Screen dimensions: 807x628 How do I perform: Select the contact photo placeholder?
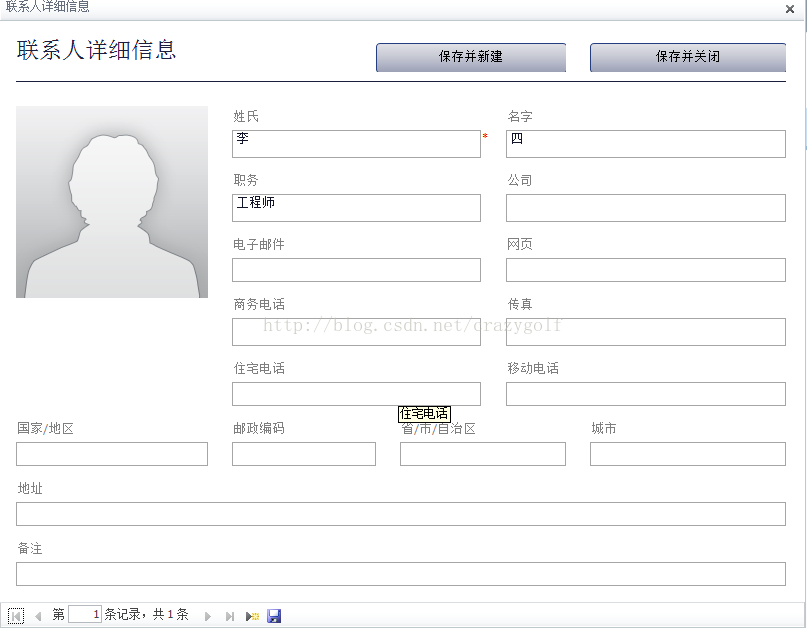[x=112, y=202]
